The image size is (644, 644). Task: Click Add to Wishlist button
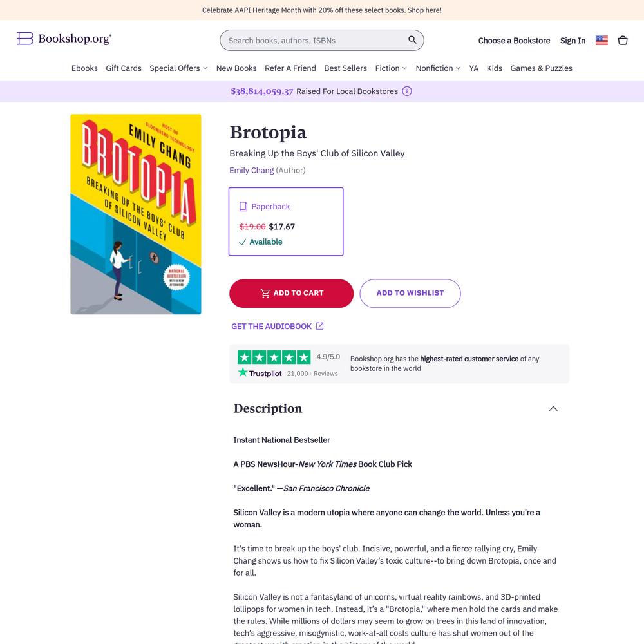(x=410, y=293)
